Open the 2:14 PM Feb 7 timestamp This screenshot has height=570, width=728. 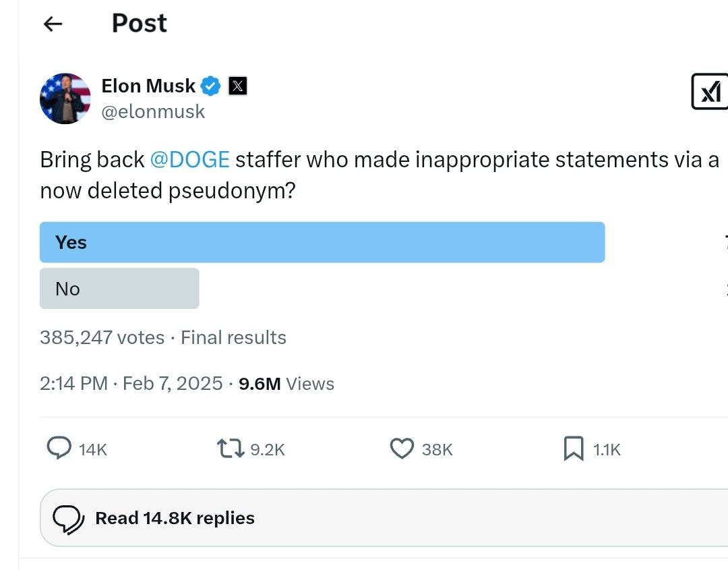[x=131, y=384]
